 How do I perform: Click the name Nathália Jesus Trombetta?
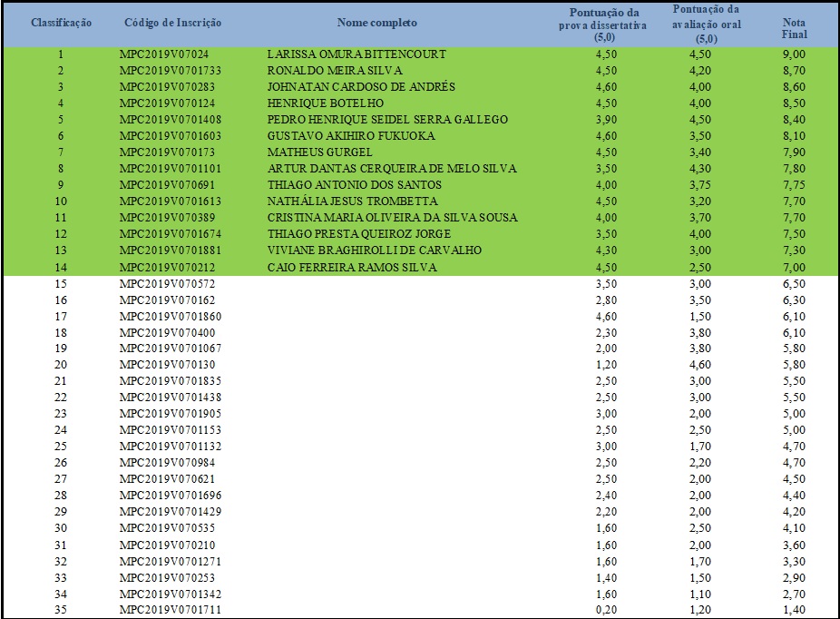352,201
